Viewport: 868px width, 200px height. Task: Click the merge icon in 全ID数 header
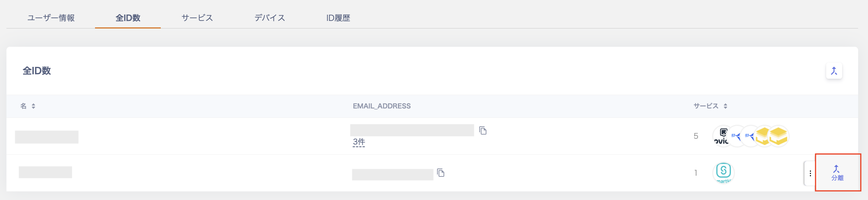point(834,71)
